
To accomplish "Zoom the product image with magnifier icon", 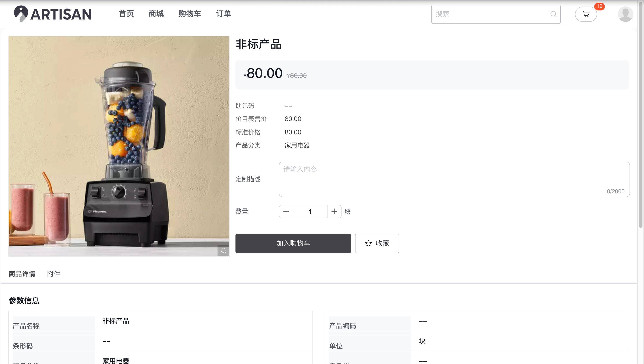I will pos(223,250).
